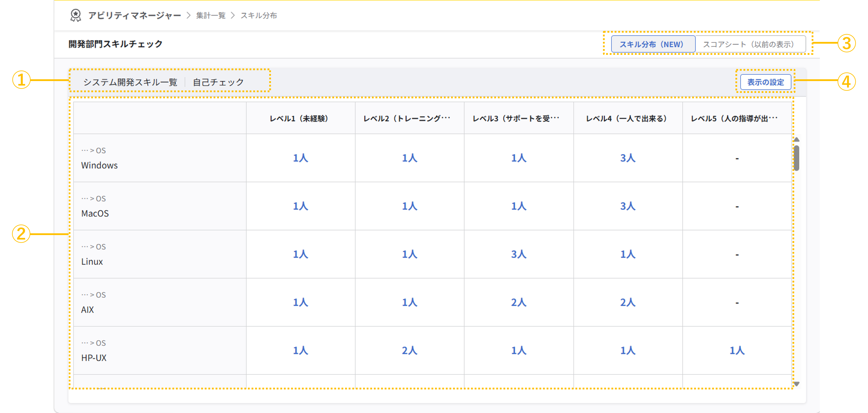This screenshot has width=868, height=413.
Task: Click the …> OS path above Linux
Action: click(x=93, y=247)
